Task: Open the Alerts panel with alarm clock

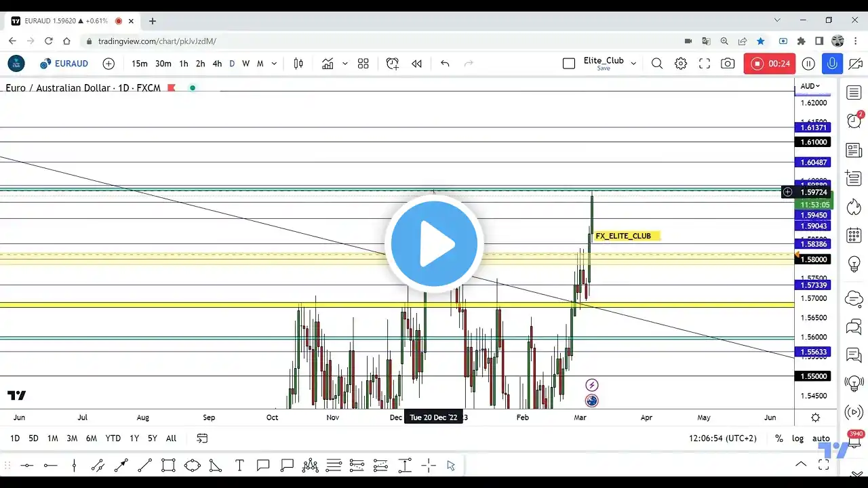Action: tap(854, 121)
